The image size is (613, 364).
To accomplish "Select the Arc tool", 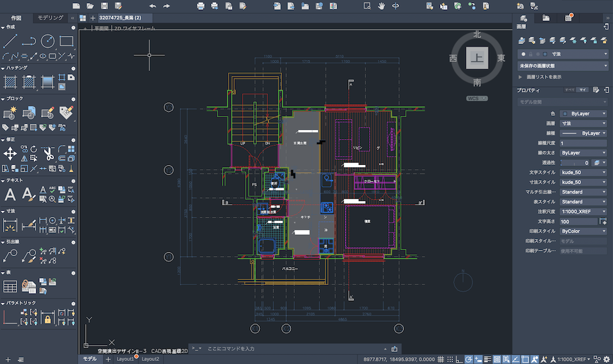I will click(6, 56).
